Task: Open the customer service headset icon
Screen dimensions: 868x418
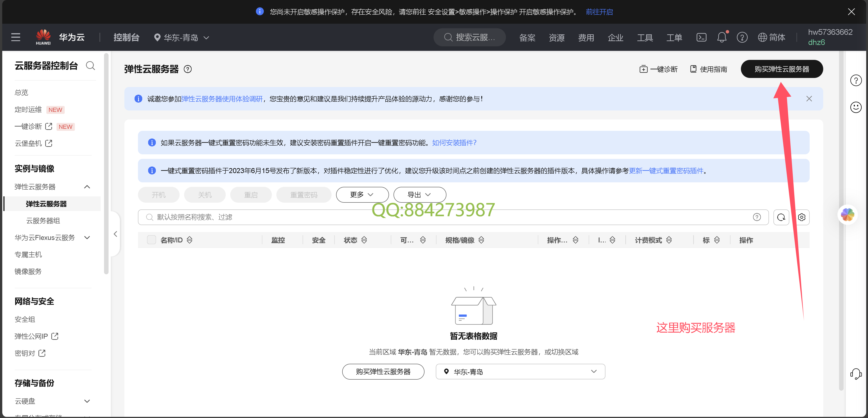Action: (856, 373)
